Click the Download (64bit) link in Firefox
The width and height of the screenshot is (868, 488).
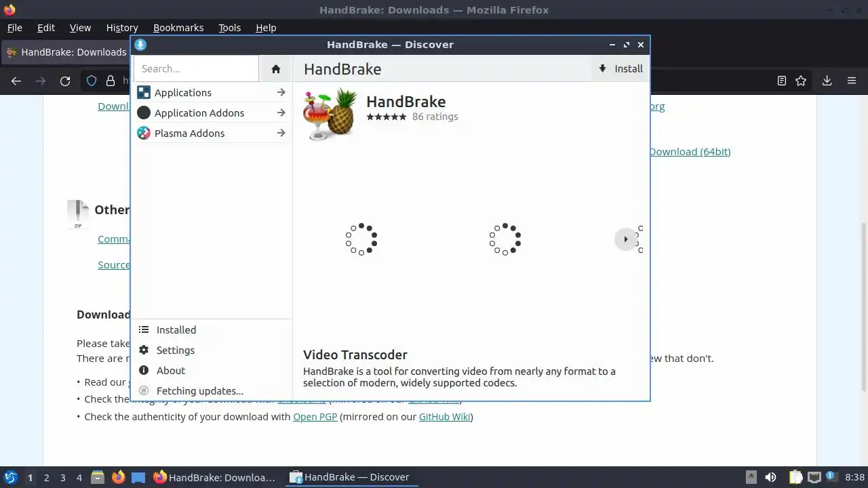[x=690, y=152]
